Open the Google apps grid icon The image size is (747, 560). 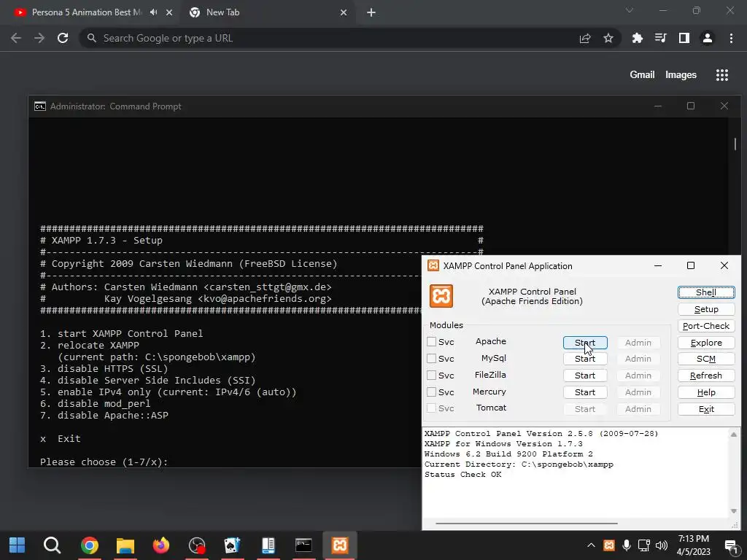721,75
